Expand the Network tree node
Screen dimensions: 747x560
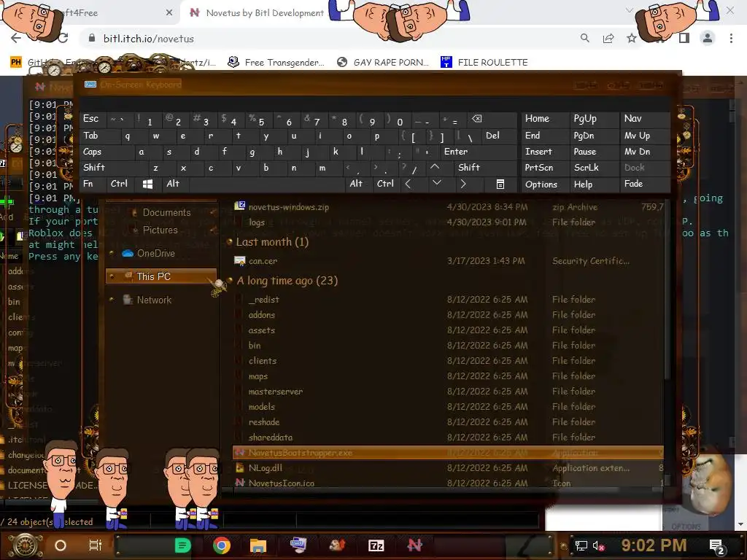[112, 300]
